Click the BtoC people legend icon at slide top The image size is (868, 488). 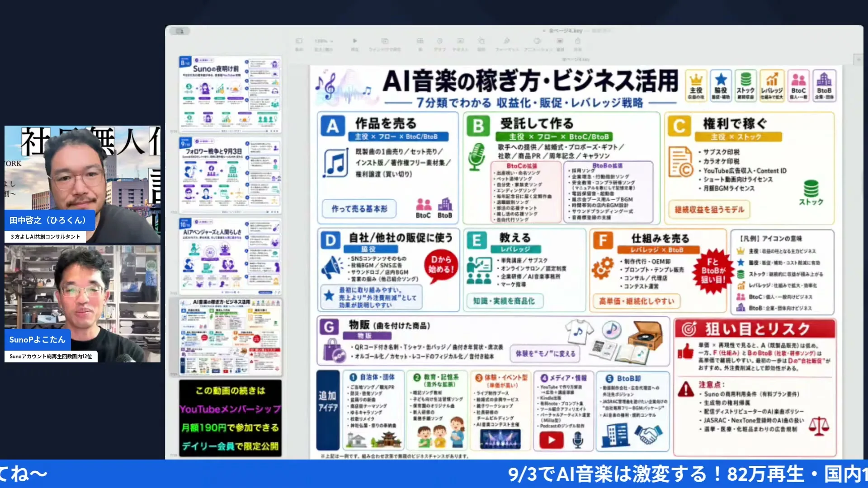[798, 85]
